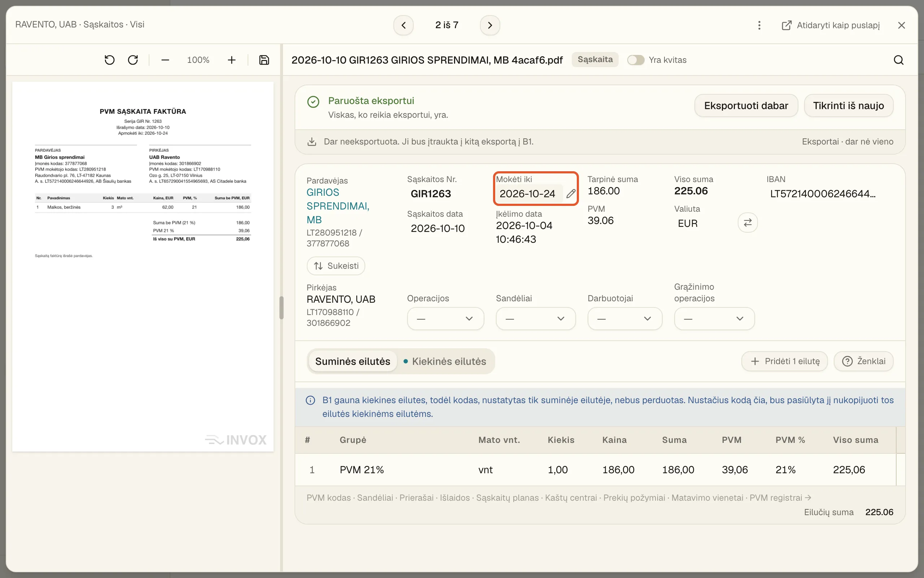Rotate document clockwise
The image size is (924, 578).
click(133, 60)
